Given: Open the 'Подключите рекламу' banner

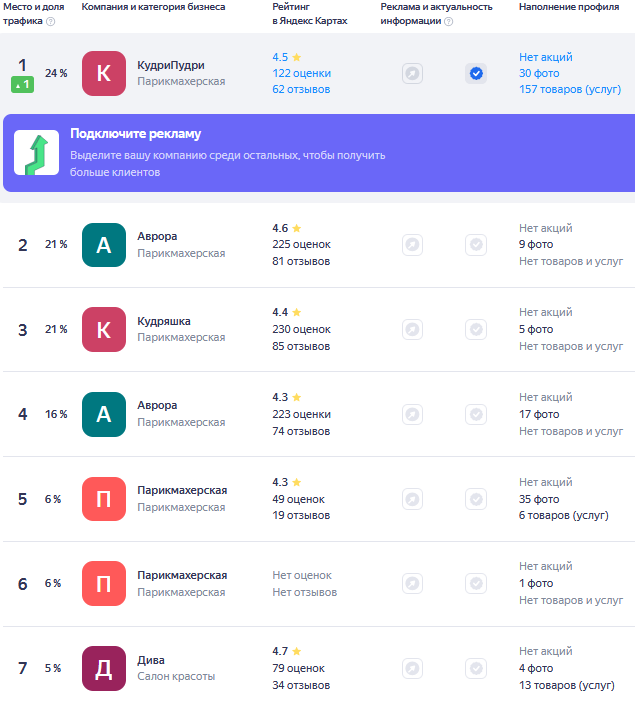Looking at the screenshot, I should point(319,153).
